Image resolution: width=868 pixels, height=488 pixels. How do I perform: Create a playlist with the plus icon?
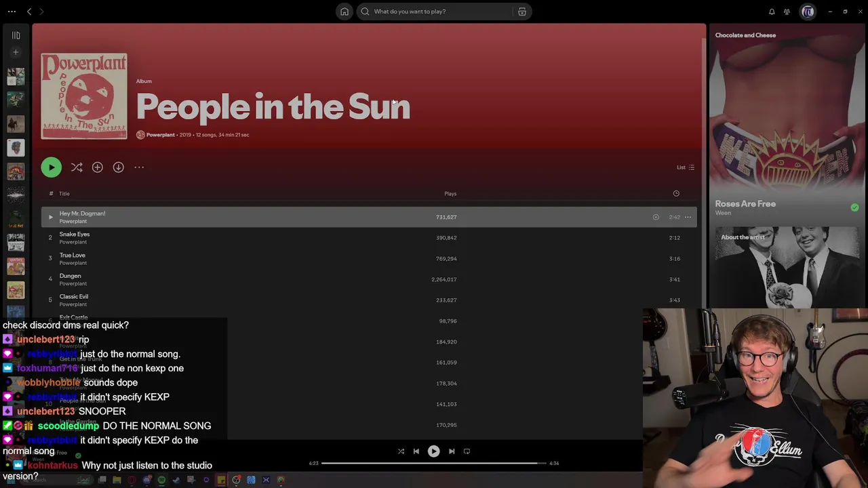pos(16,52)
